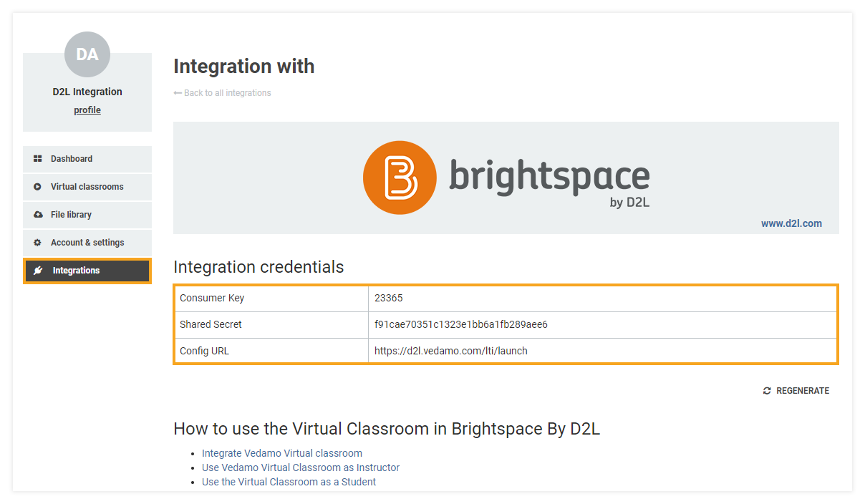This screenshot has width=865, height=504.
Task: Open Integrate Vedamo Virtual classroom guide
Action: pos(282,453)
